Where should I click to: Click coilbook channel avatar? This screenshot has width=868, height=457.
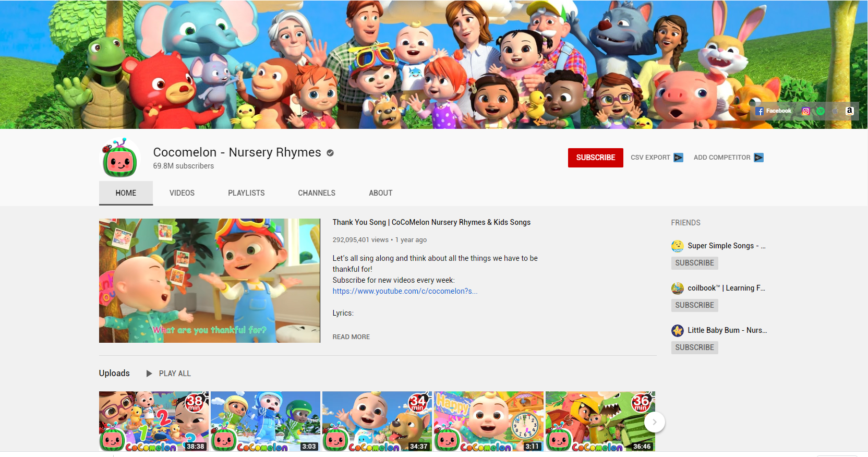[x=678, y=288]
